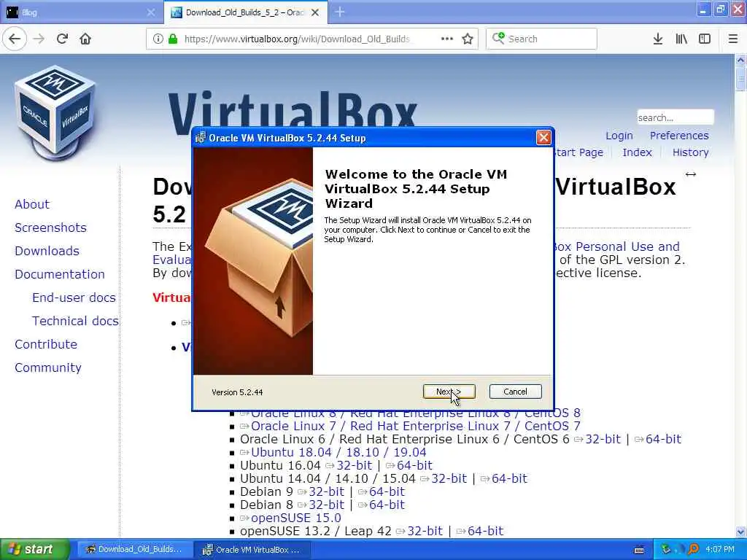This screenshot has width=747, height=560.
Task: Show site information via the info icon
Action: (x=158, y=39)
